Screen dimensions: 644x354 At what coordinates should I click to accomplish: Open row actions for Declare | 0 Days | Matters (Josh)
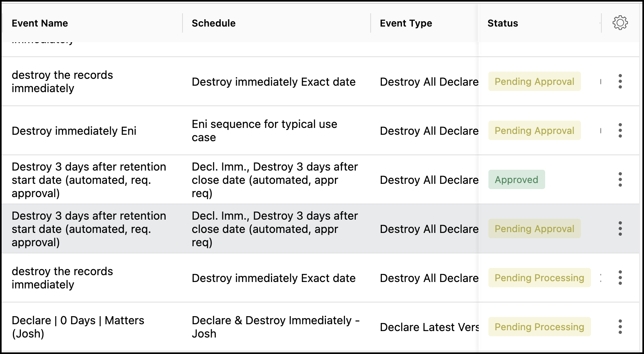pyautogui.click(x=620, y=327)
